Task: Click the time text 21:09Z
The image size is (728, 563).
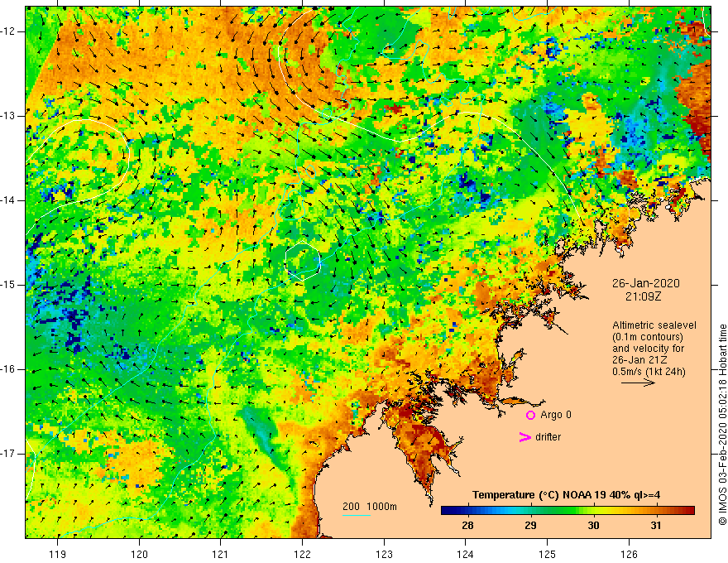Action: coord(643,296)
